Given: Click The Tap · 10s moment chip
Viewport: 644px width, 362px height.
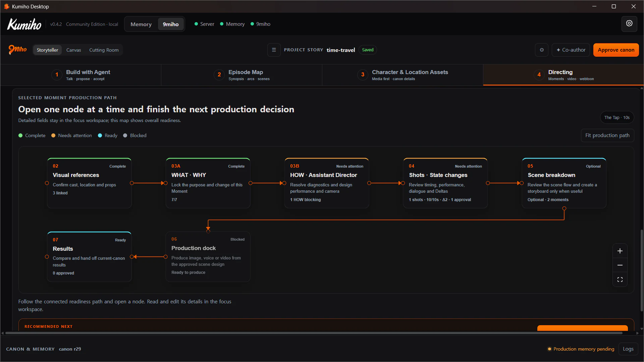Looking at the screenshot, I should [x=617, y=117].
